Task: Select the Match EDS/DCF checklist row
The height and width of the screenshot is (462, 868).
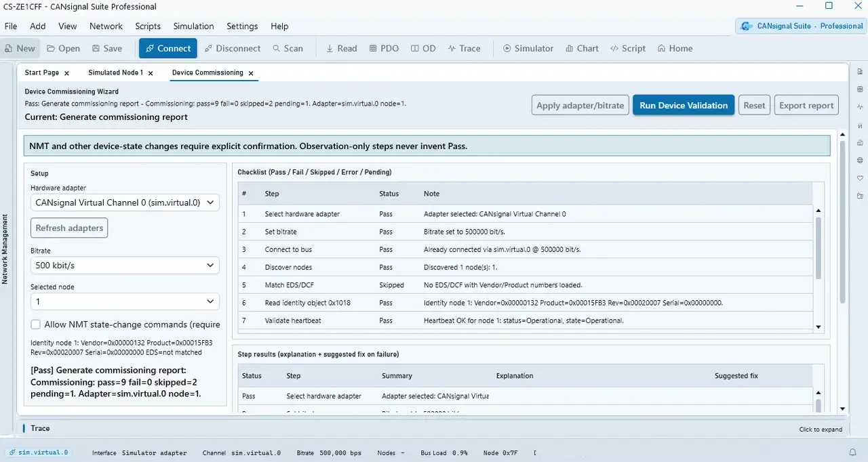Action: (526, 285)
